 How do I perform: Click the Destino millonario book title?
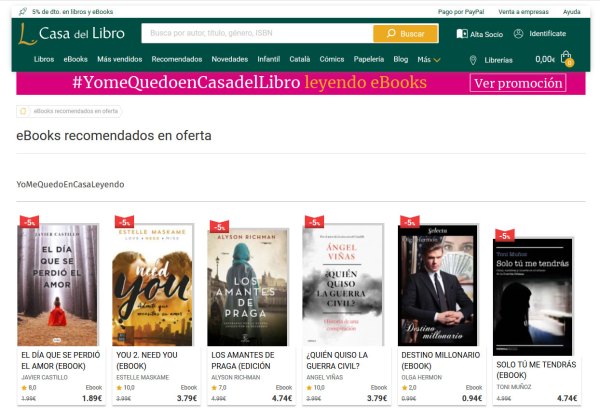click(x=440, y=360)
